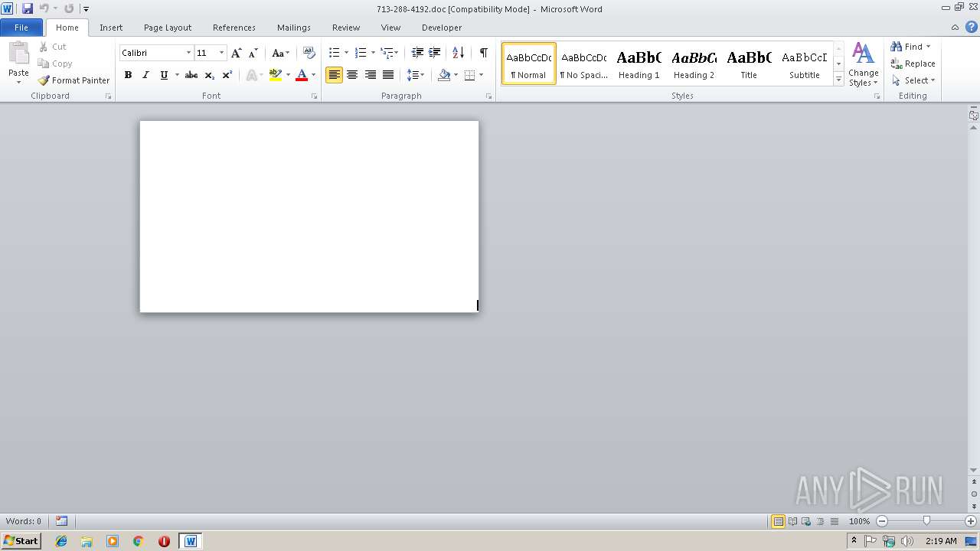Apply text highlight color

coord(276,75)
